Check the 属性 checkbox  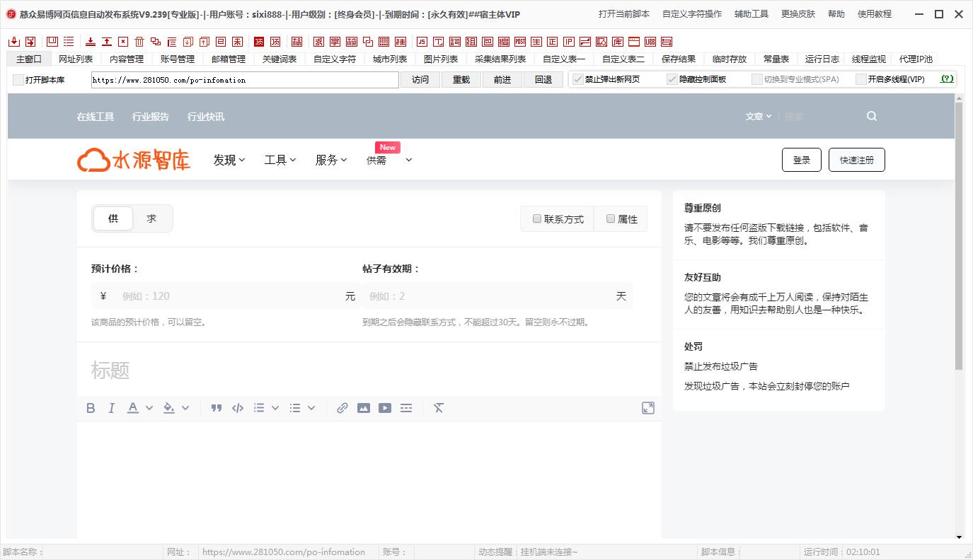(x=611, y=218)
